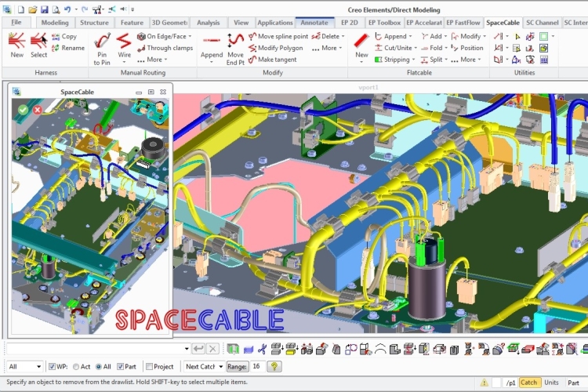Open the File menu
Image resolution: width=588 pixels, height=392 pixels.
point(16,23)
